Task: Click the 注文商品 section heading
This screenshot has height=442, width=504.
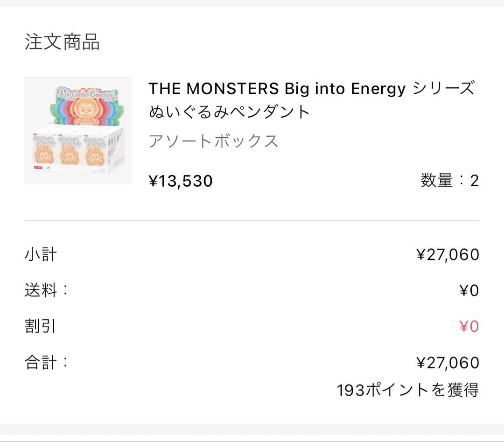Action: [62, 42]
